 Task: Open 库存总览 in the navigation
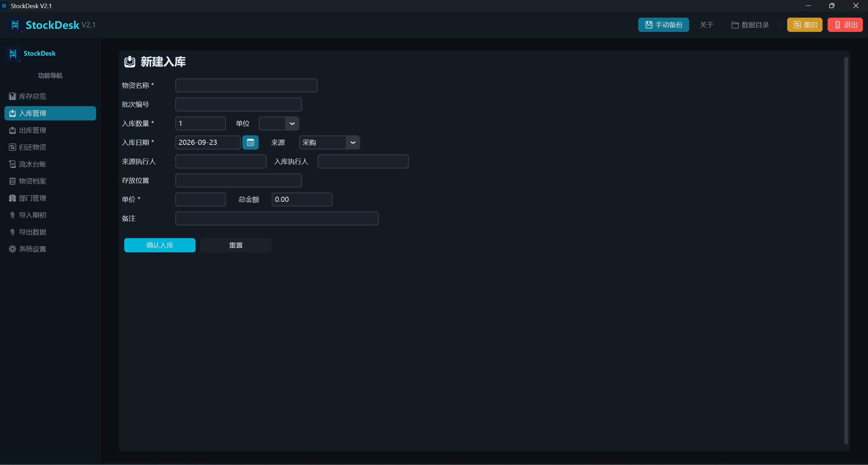(x=50, y=96)
